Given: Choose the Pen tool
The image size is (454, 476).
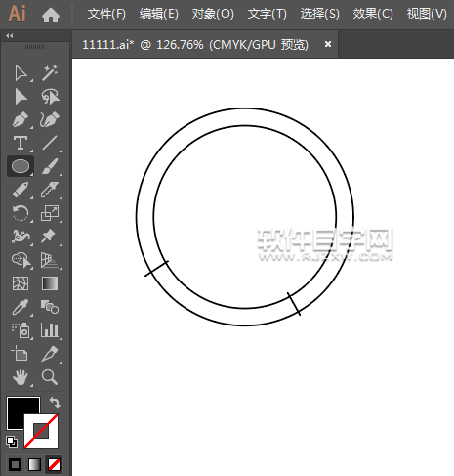Looking at the screenshot, I should (x=21, y=119).
